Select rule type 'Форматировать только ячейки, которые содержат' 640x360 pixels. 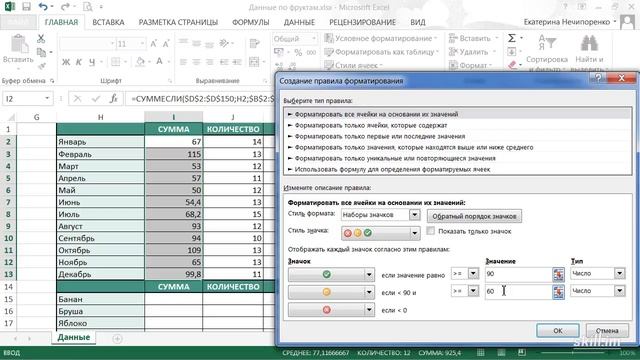(x=457, y=125)
